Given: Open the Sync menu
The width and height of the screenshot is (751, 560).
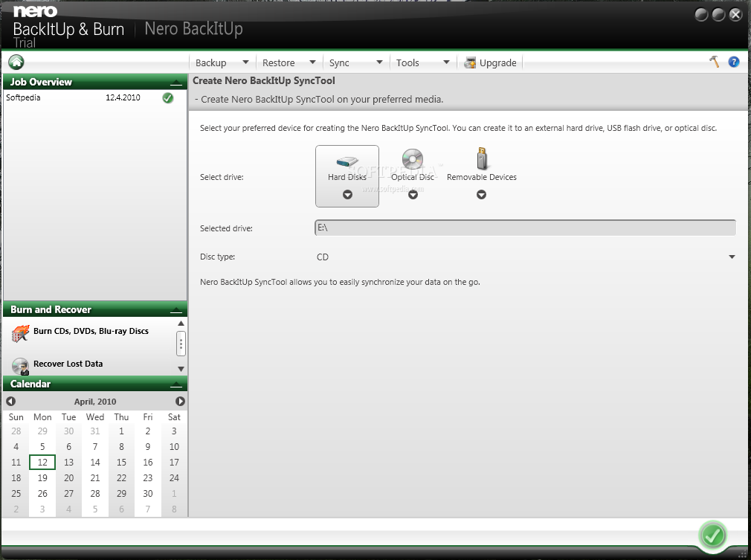Looking at the screenshot, I should [x=339, y=62].
